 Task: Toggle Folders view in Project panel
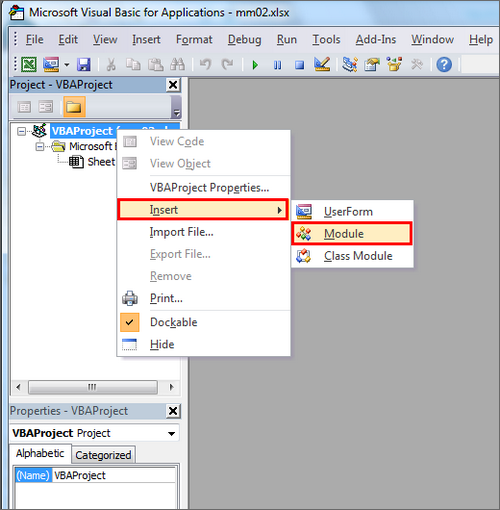click(x=74, y=107)
